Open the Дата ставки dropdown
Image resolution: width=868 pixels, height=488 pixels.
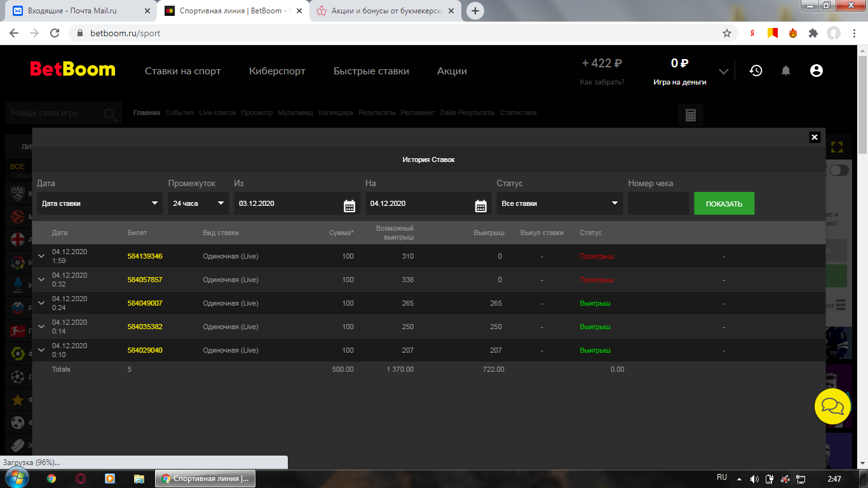pos(100,204)
